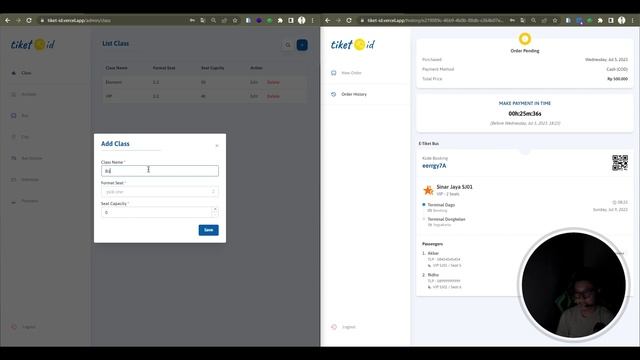Open New Order in the right sidebar
640x360 pixels.
[351, 73]
